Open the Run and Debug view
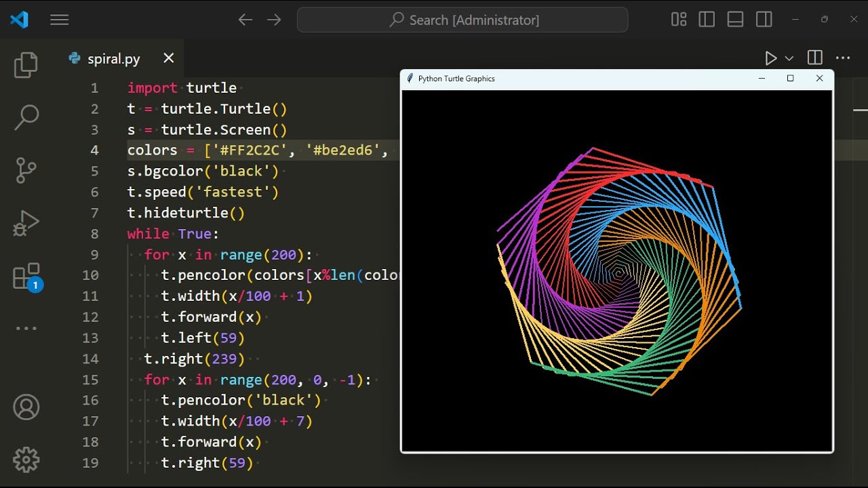868x488 pixels. point(26,223)
